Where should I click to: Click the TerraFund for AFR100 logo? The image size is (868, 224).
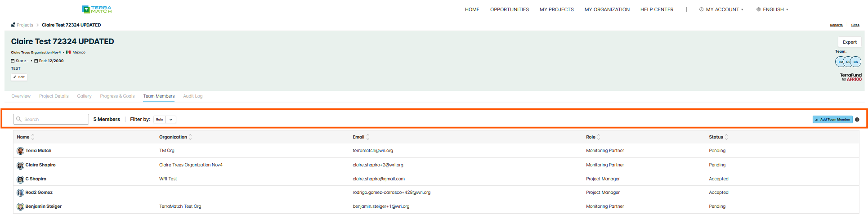tap(851, 77)
